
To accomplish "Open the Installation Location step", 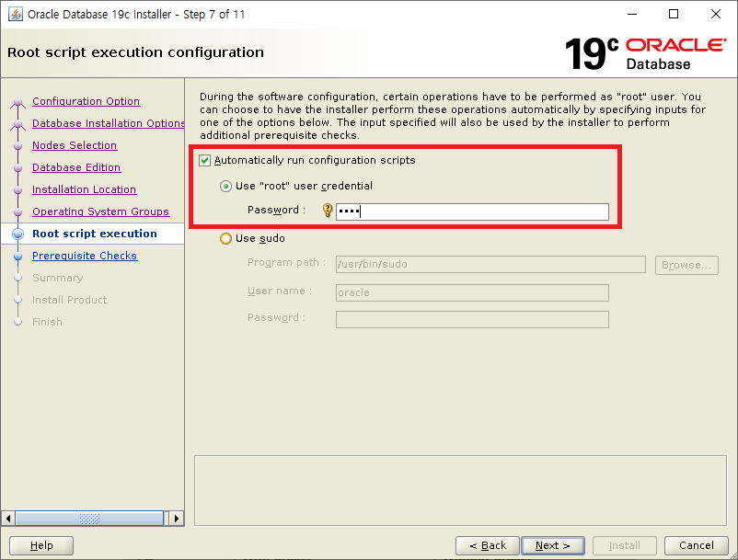I will (x=85, y=189).
